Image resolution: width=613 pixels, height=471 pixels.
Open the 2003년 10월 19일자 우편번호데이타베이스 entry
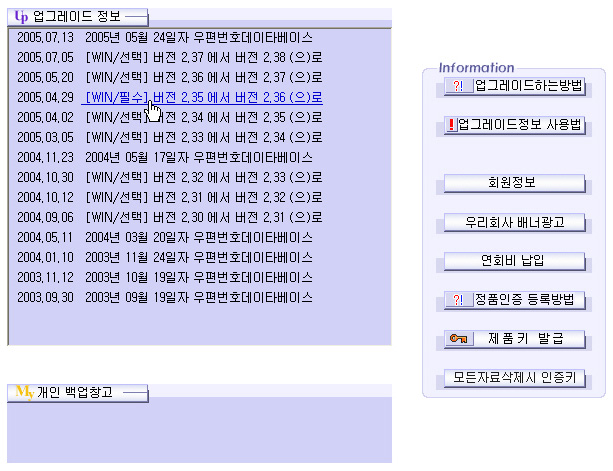pyautogui.click(x=199, y=278)
